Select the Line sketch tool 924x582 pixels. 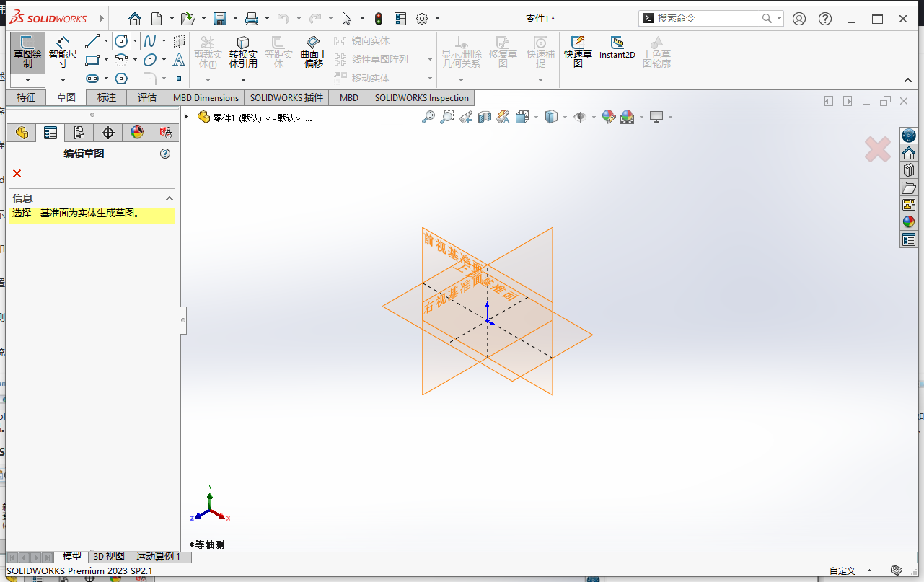[92, 41]
